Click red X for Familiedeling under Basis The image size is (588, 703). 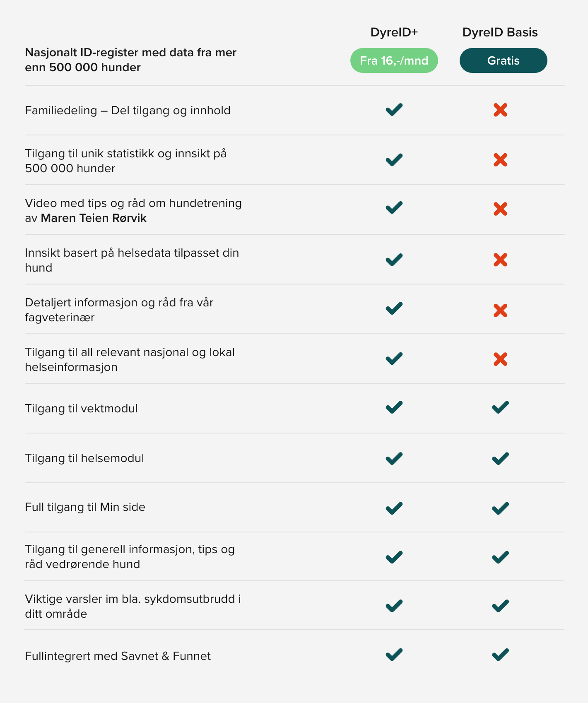(500, 110)
